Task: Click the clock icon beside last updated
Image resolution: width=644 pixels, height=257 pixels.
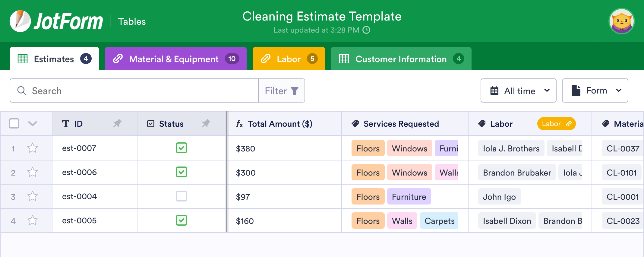Action: [366, 30]
